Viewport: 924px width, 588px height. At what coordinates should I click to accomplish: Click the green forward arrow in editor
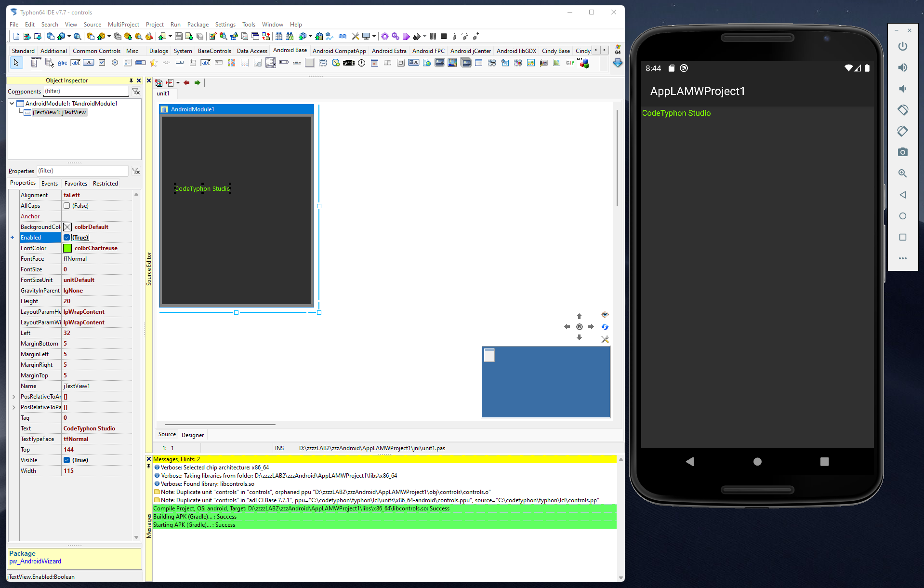[197, 83]
